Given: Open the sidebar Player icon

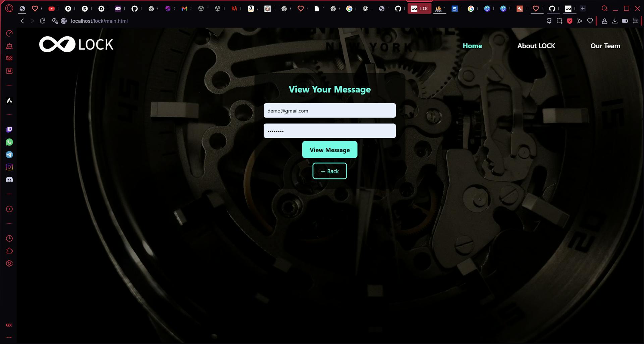Looking at the screenshot, I should (9, 209).
